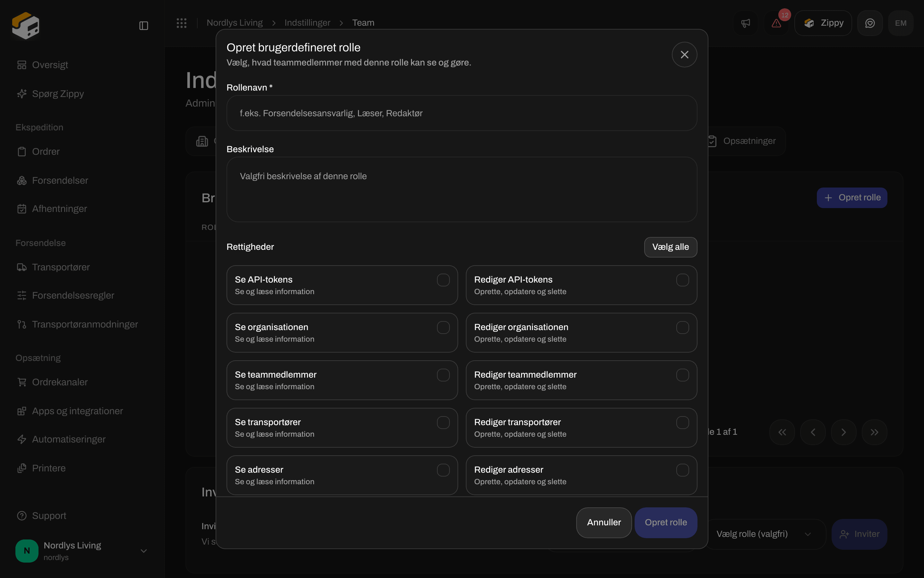Open Transportøranmodninger in sidebar
This screenshot has width=924, height=578.
point(77,325)
